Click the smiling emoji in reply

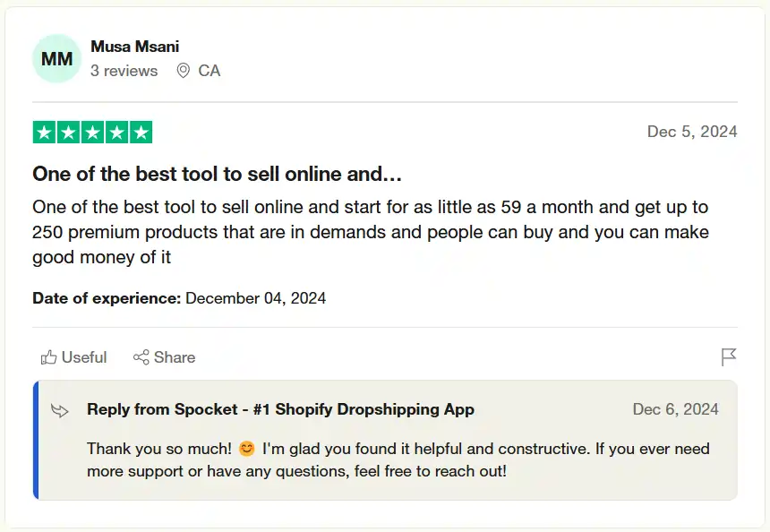[x=246, y=448]
